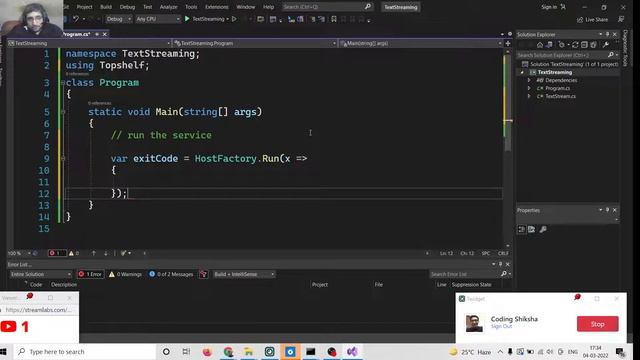Click the search magnifier in title bar

[x=367, y=7]
